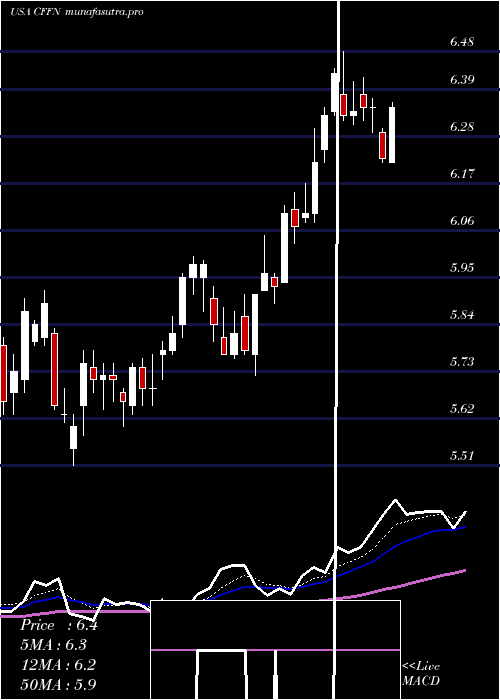Image resolution: width=500 pixels, height=700 pixels.
Task: Click the 6.48 price axis label
Action: (462, 42)
